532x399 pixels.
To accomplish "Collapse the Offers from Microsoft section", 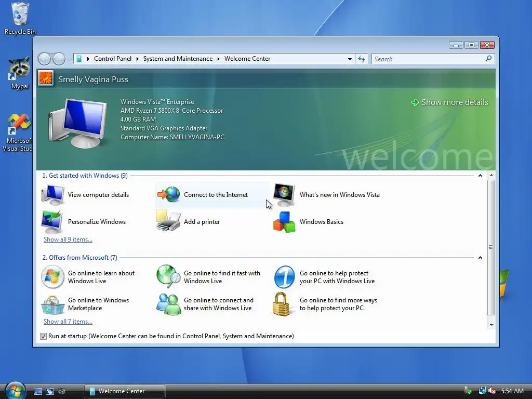I will pyautogui.click(x=480, y=258).
